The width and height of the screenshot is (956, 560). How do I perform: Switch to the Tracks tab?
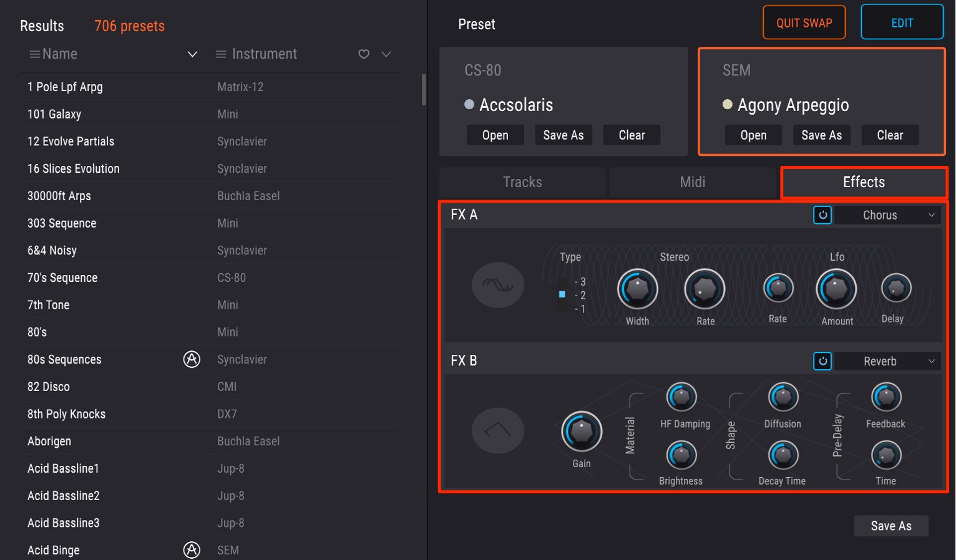pos(522,182)
